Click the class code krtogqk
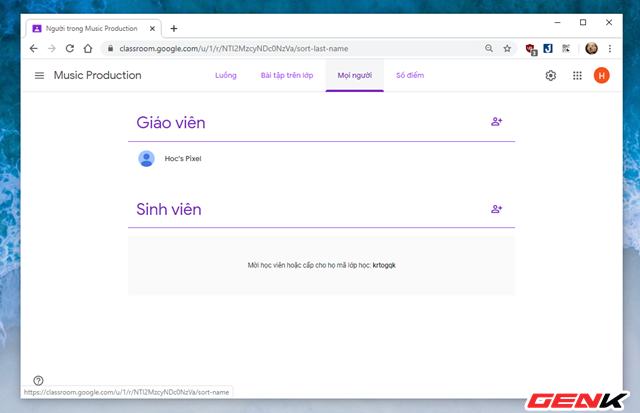 click(x=384, y=265)
